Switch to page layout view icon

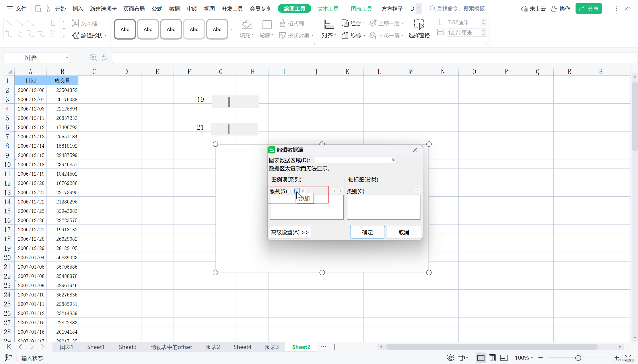492,358
